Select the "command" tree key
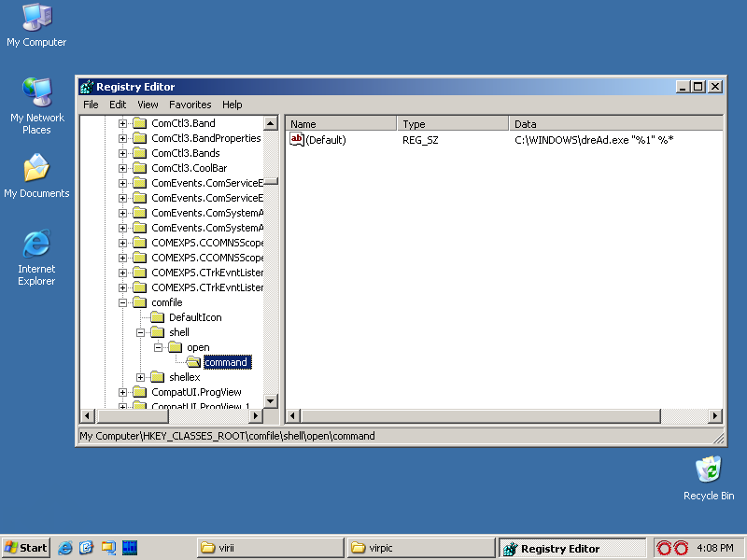The width and height of the screenshot is (747, 560). tap(227, 362)
